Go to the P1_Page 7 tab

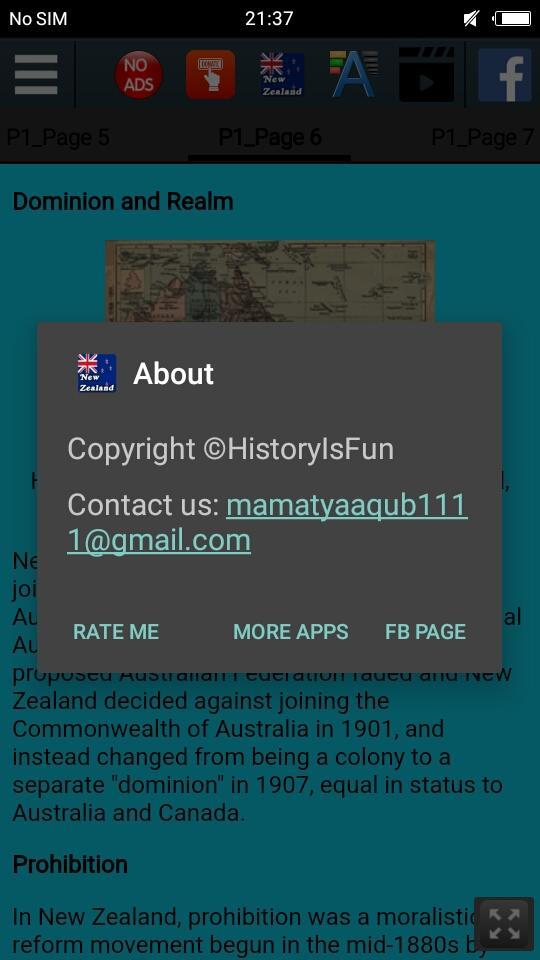(x=484, y=137)
